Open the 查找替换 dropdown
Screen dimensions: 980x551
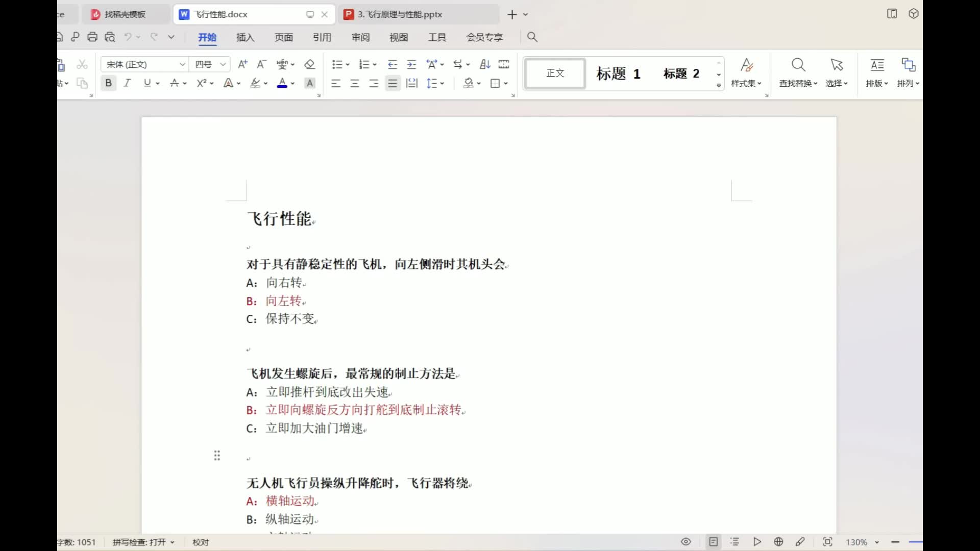tap(798, 83)
